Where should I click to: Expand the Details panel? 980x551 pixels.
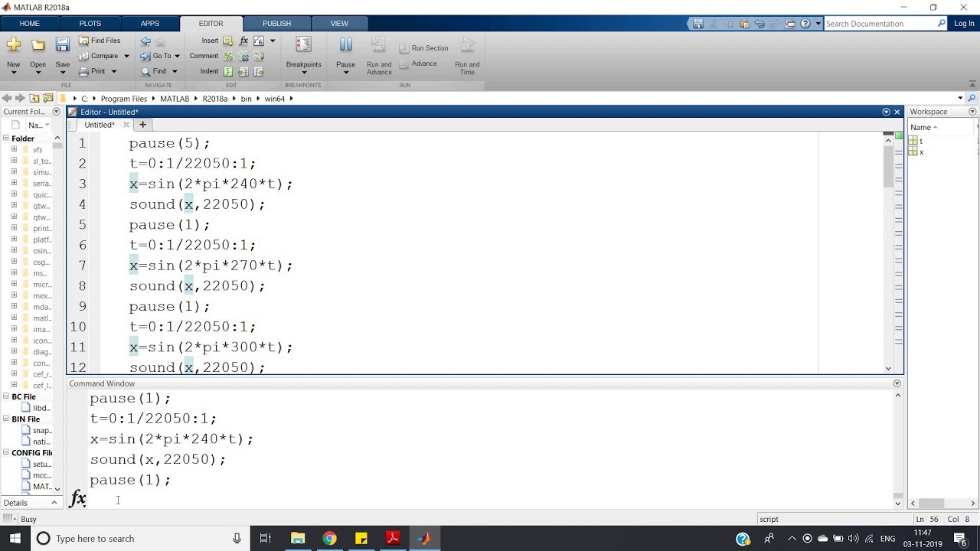54,503
